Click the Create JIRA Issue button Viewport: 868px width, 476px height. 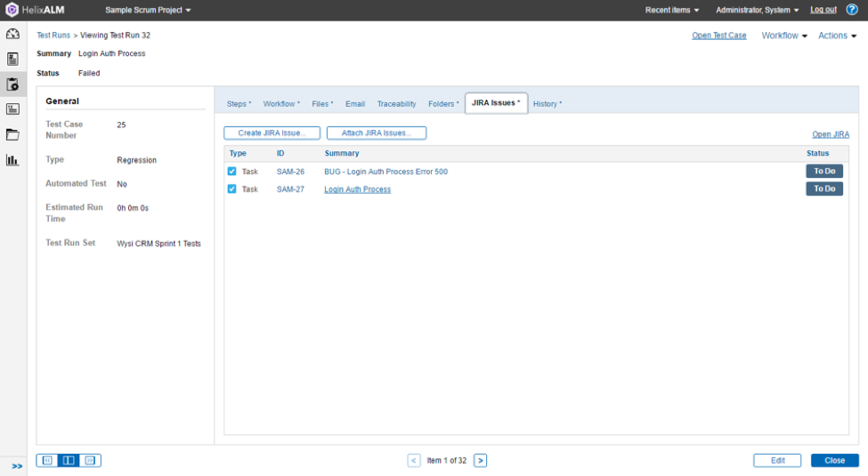click(x=272, y=133)
